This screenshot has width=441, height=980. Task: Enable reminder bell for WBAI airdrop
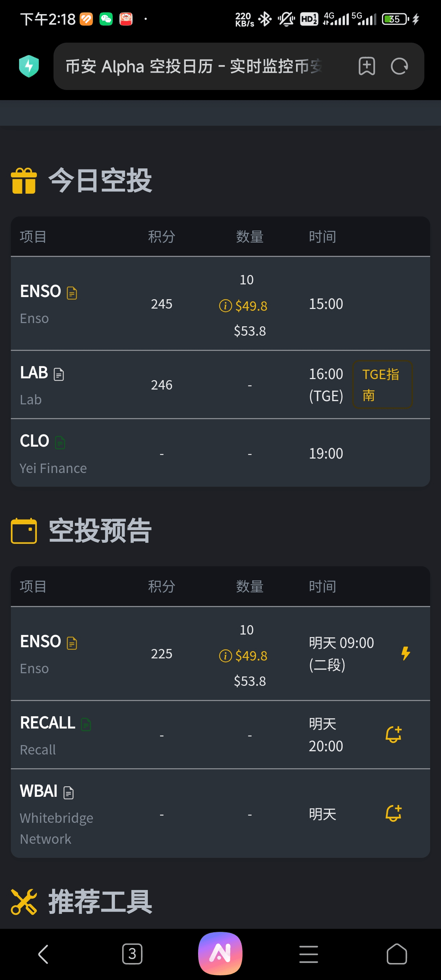393,813
